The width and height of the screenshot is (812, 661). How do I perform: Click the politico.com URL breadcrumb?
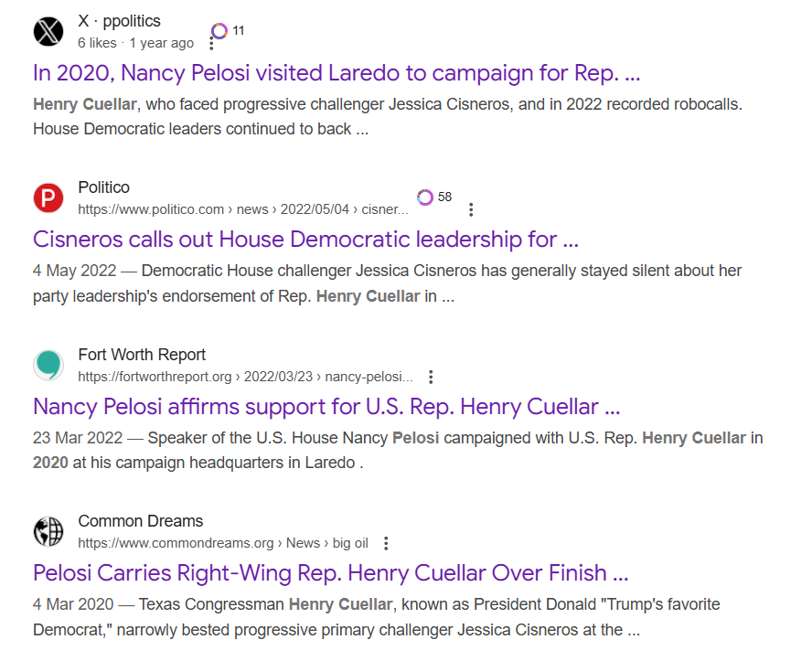coord(242,209)
